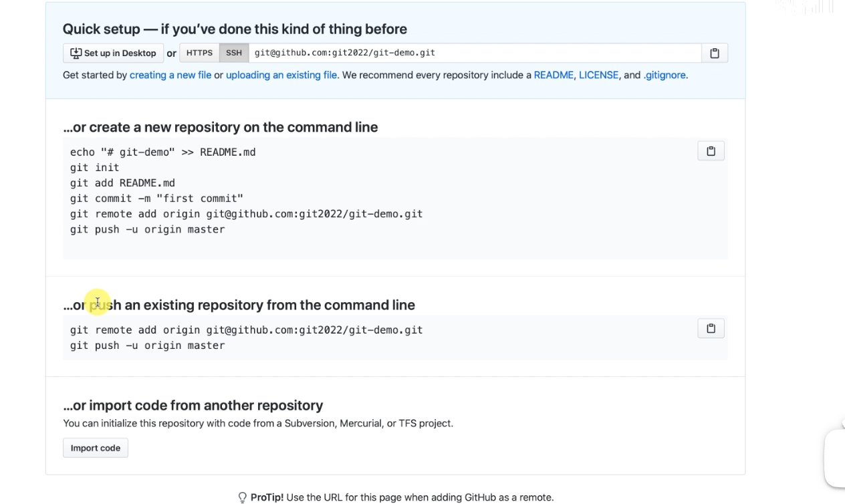Viewport: 845px width, 504px height.
Task: Click the push an existing repository heading
Action: (x=239, y=305)
